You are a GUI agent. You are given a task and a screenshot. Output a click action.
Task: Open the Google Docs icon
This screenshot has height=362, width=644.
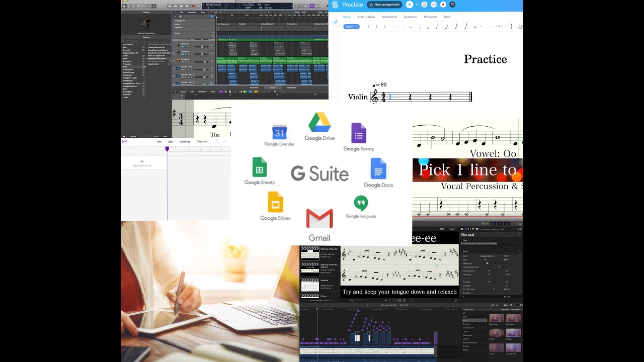(x=378, y=168)
